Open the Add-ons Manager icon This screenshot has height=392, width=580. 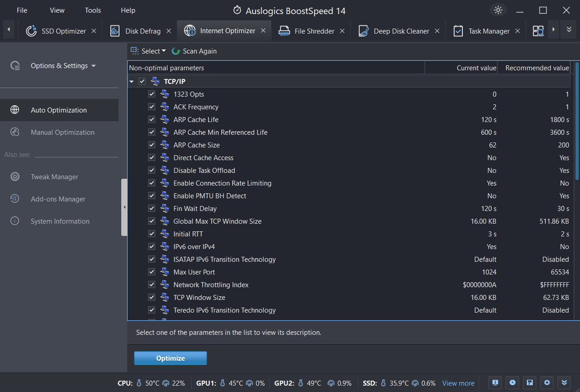click(x=15, y=199)
